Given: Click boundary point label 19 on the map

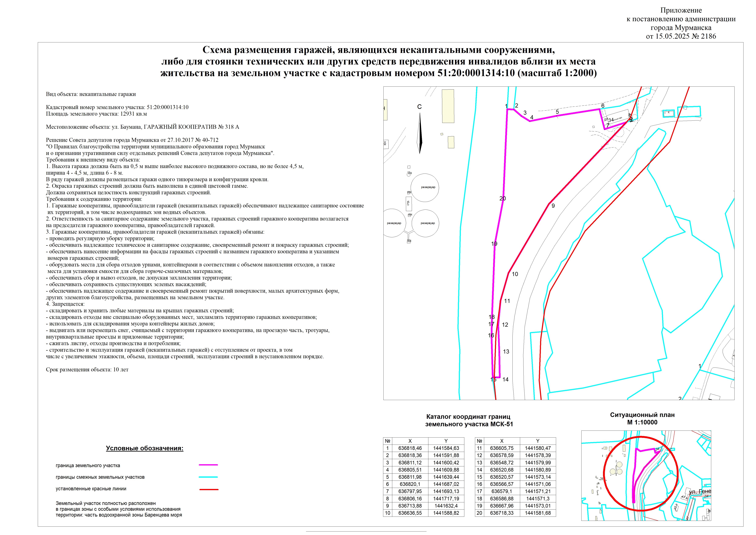Looking at the screenshot, I should click(494, 244).
